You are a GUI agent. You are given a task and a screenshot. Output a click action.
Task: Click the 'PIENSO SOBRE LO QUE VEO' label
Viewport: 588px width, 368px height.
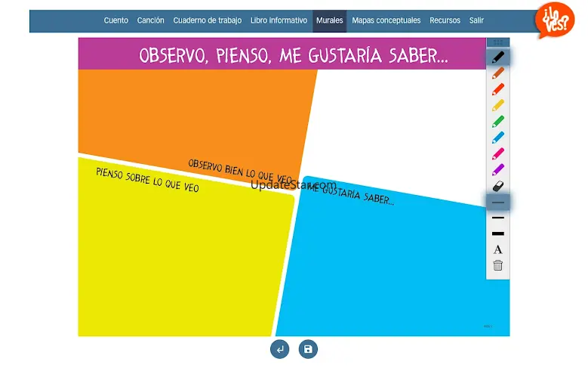point(147,180)
